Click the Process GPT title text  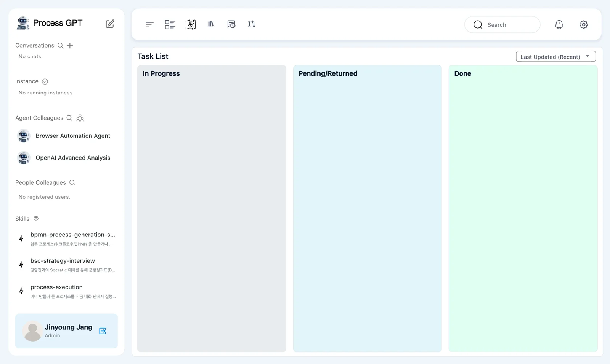(58, 23)
